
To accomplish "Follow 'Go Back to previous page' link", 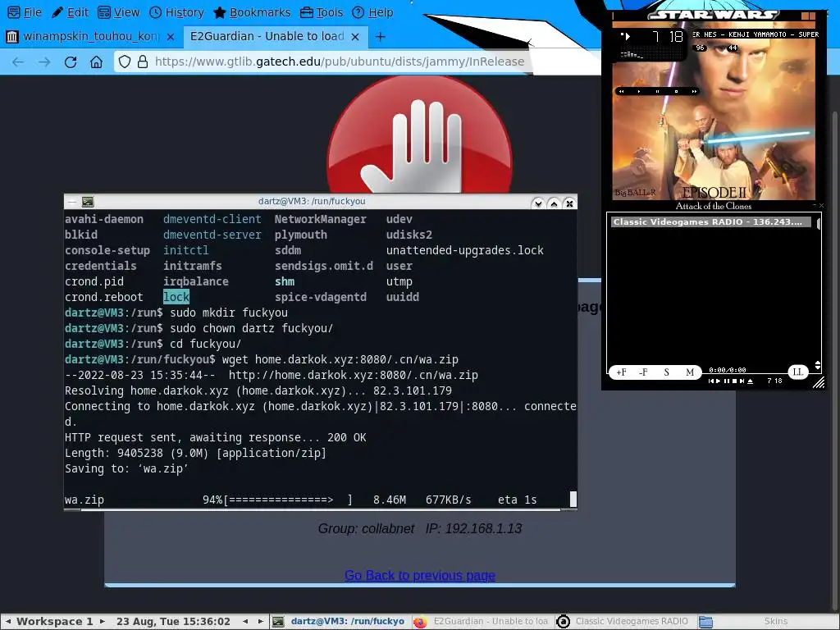I will tap(419, 575).
